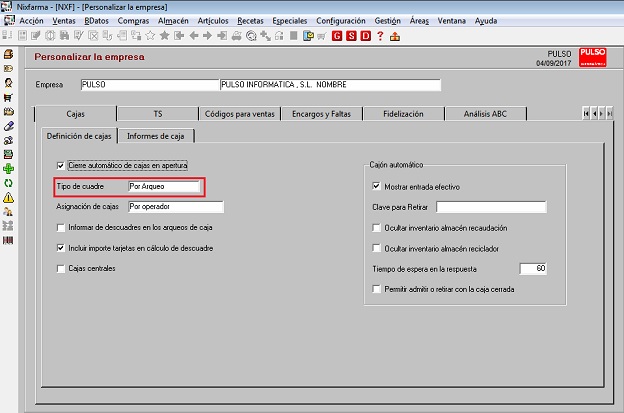Click the colored mail screen toolbar icon
This screenshot has height=413, width=624.
coord(308,36)
